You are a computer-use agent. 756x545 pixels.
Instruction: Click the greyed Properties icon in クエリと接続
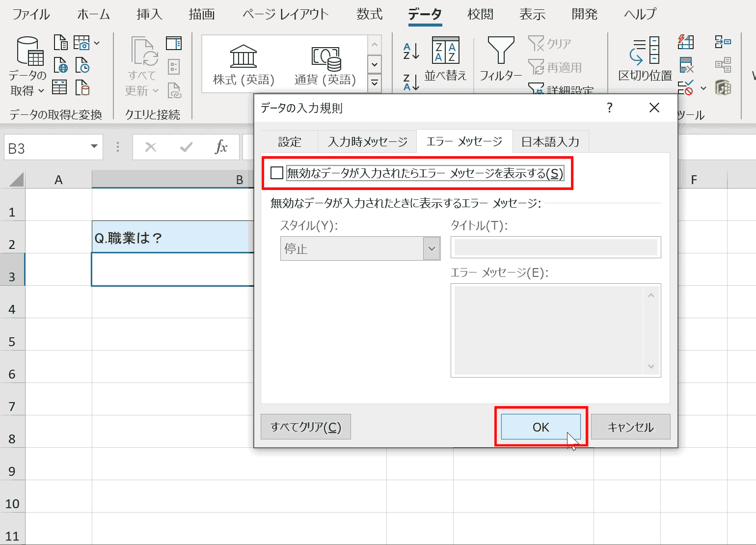click(x=174, y=66)
